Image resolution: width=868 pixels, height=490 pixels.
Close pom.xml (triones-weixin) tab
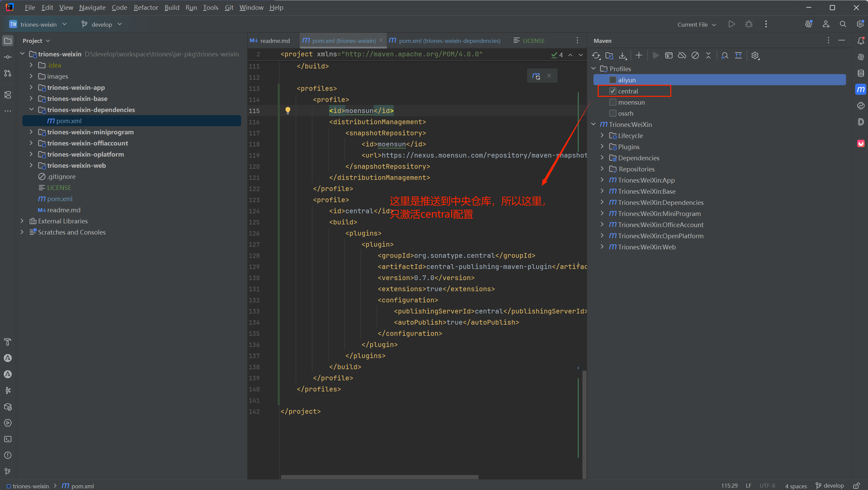click(381, 40)
